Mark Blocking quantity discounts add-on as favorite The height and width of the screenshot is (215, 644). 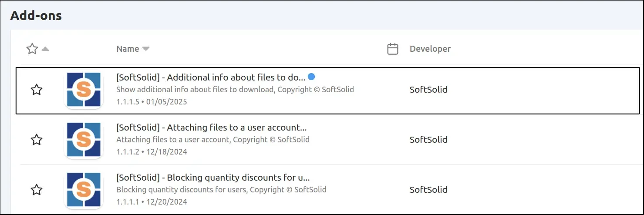coord(37,190)
